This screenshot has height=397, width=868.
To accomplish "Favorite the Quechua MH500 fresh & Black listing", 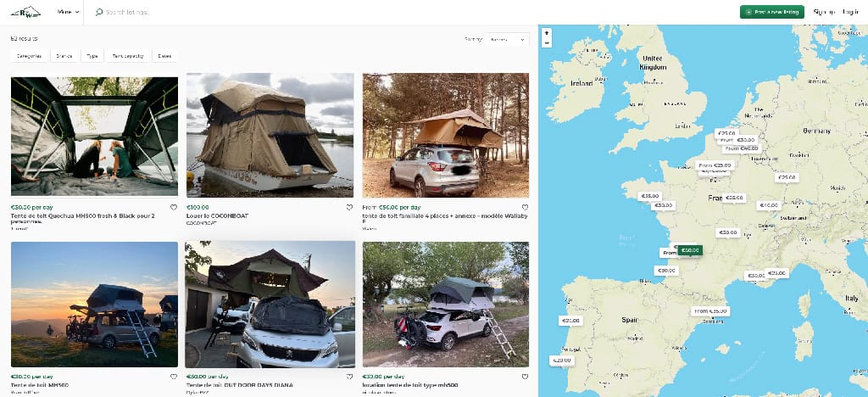I will point(173,207).
